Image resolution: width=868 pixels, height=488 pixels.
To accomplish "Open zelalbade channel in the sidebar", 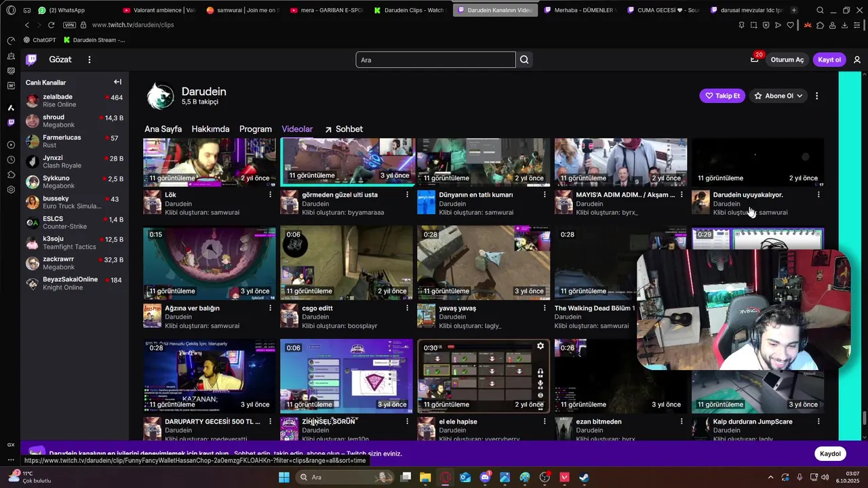I will (x=75, y=101).
